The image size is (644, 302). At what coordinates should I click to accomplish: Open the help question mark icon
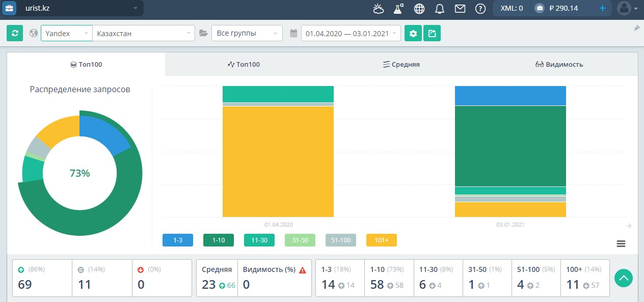pyautogui.click(x=480, y=8)
